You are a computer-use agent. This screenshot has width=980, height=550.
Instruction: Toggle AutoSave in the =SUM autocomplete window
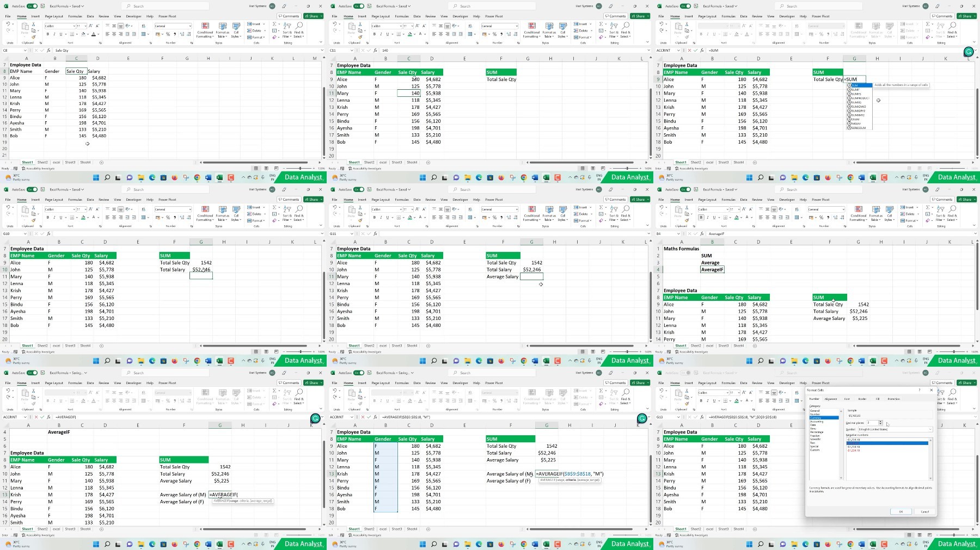coord(685,6)
